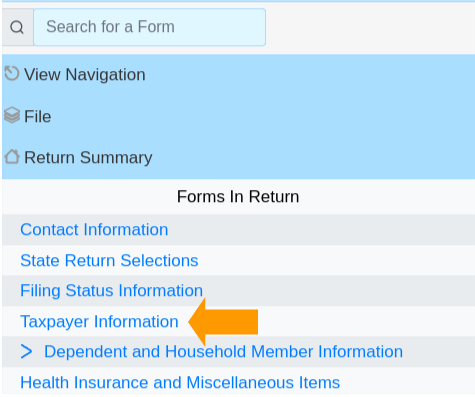Screen dimensions: 475x397
Task: Click the View Navigation circular arrow icon
Action: [x=12, y=74]
